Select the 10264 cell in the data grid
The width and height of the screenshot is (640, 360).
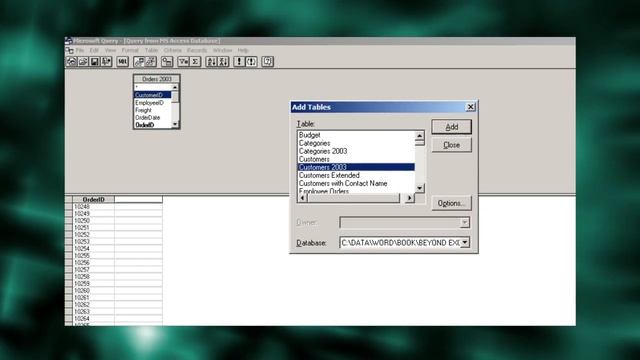93,318
